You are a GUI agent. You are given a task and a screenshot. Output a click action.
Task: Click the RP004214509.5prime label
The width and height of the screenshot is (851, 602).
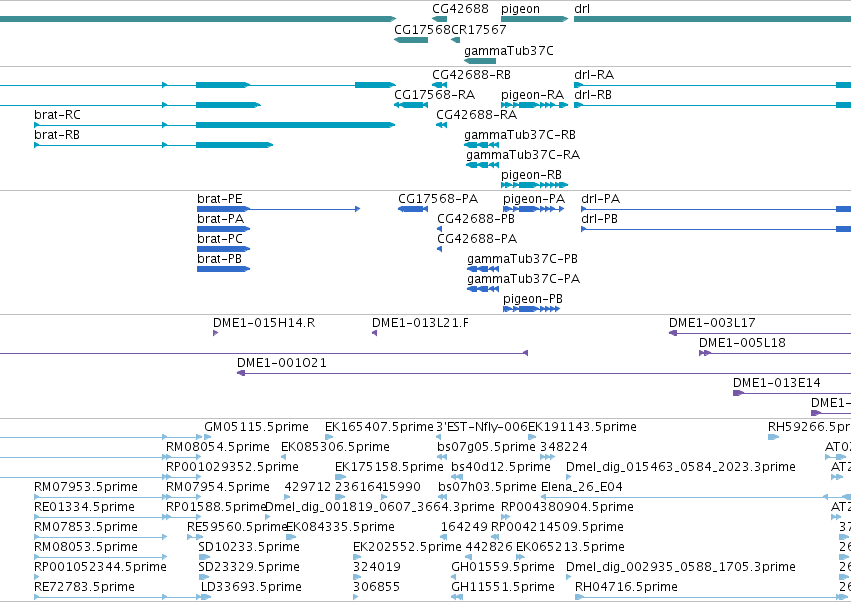click(557, 528)
